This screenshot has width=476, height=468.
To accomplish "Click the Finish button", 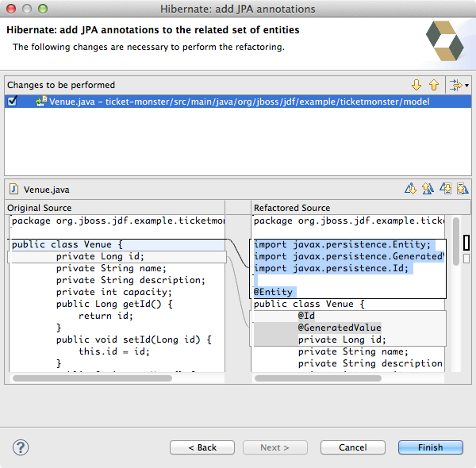I will point(431,447).
